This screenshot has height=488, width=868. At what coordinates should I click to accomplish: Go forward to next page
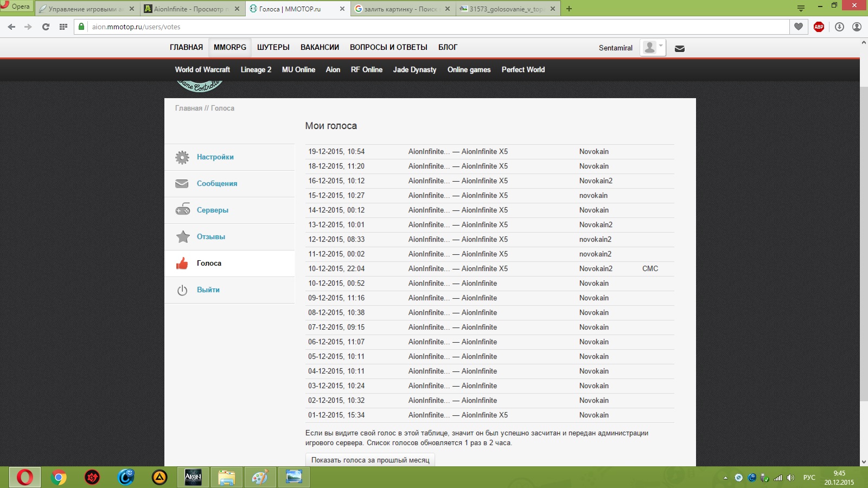point(28,27)
